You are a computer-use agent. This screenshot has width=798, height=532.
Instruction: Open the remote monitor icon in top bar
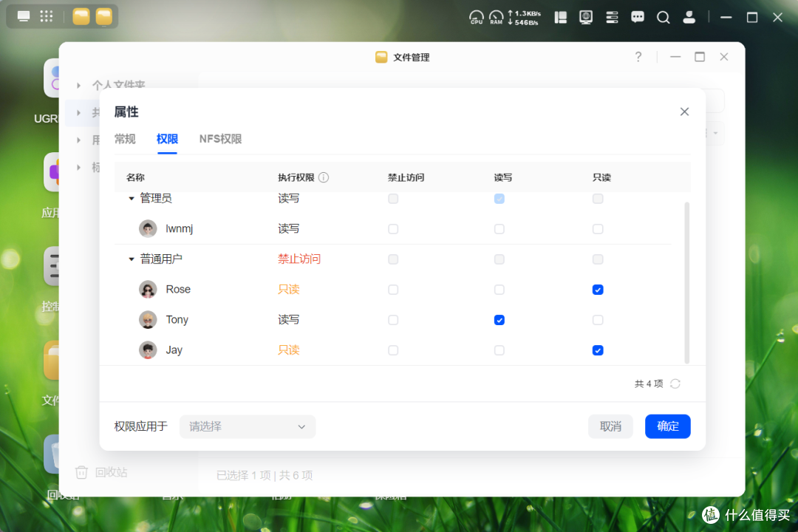tap(586, 17)
